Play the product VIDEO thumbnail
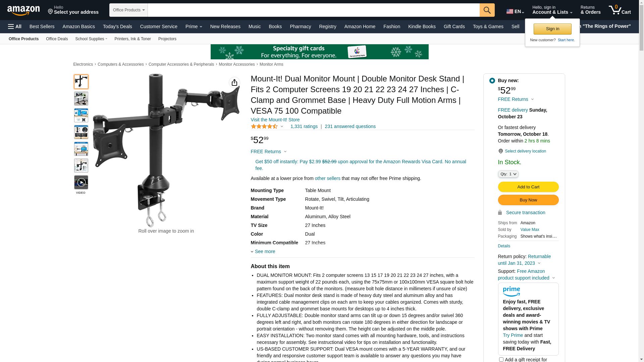The height and width of the screenshot is (362, 644). point(81,182)
